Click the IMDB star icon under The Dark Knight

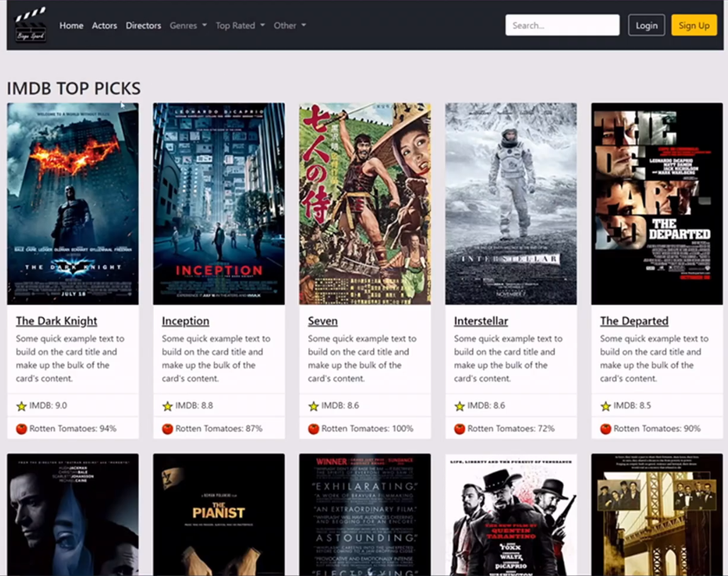click(21, 407)
